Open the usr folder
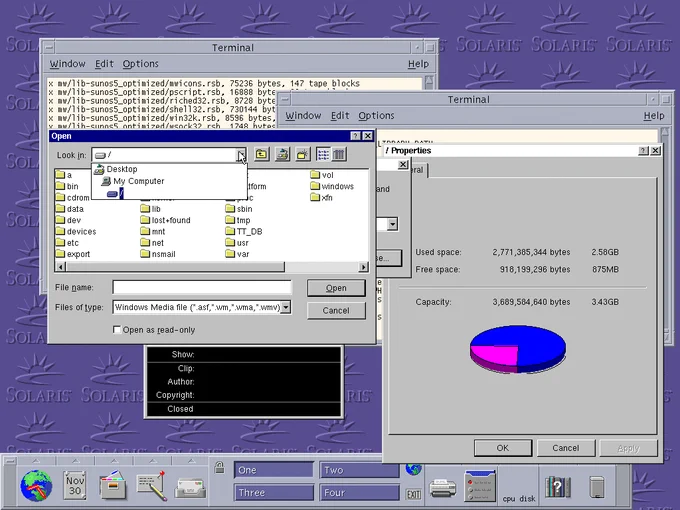This screenshot has width=680, height=510. [237, 243]
